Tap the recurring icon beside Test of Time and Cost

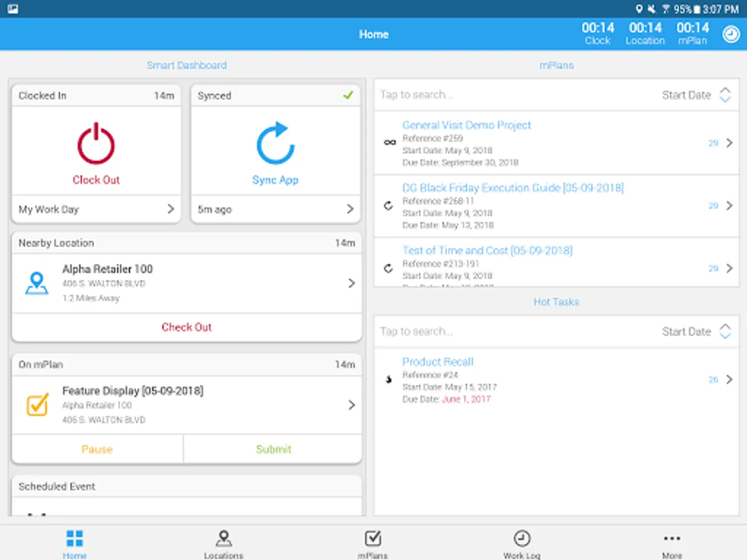[x=389, y=269]
